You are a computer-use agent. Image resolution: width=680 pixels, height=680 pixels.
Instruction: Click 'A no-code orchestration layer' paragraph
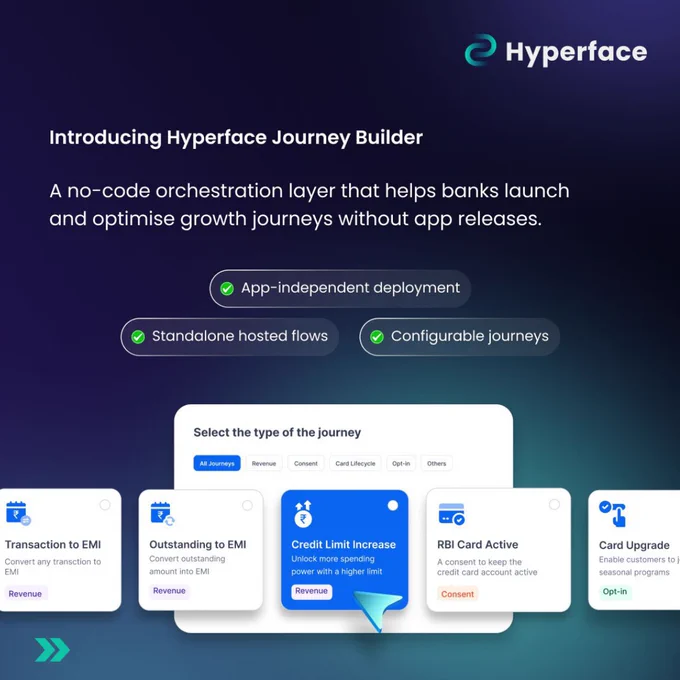[x=309, y=205]
